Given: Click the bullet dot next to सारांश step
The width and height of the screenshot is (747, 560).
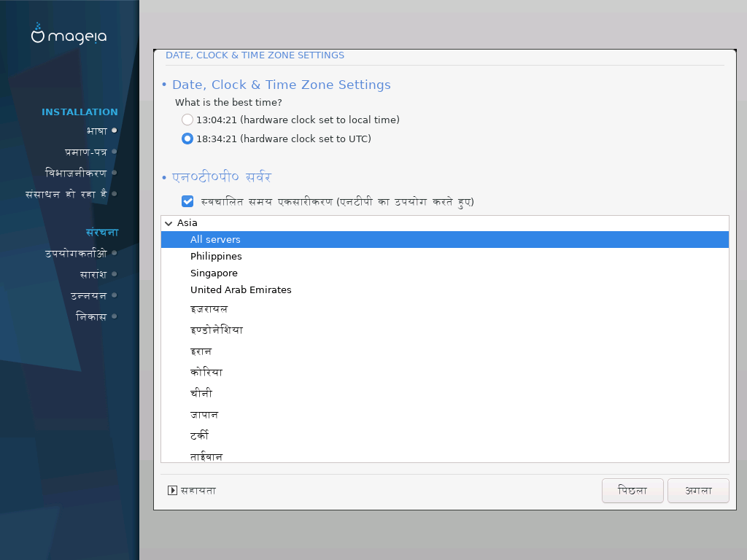Looking at the screenshot, I should click(115, 274).
